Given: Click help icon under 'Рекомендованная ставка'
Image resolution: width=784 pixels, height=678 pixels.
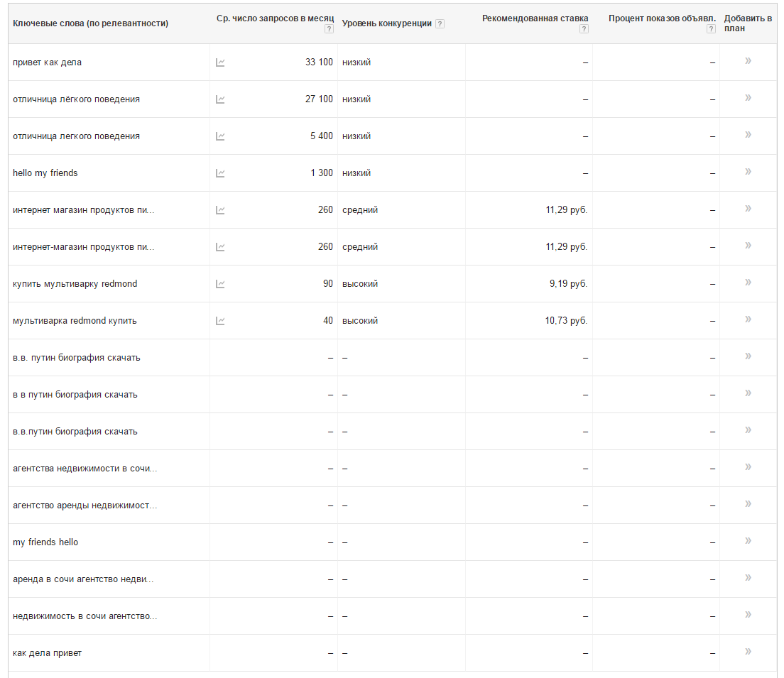Looking at the screenshot, I should click(x=584, y=29).
